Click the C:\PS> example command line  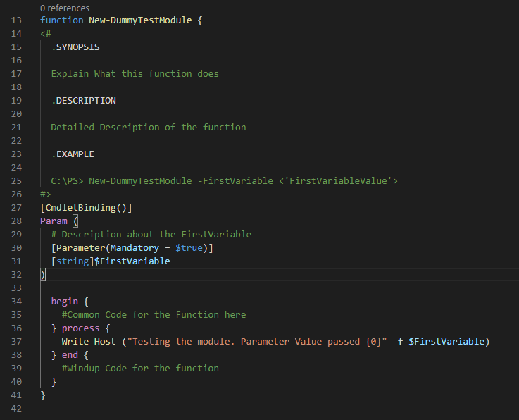224,181
